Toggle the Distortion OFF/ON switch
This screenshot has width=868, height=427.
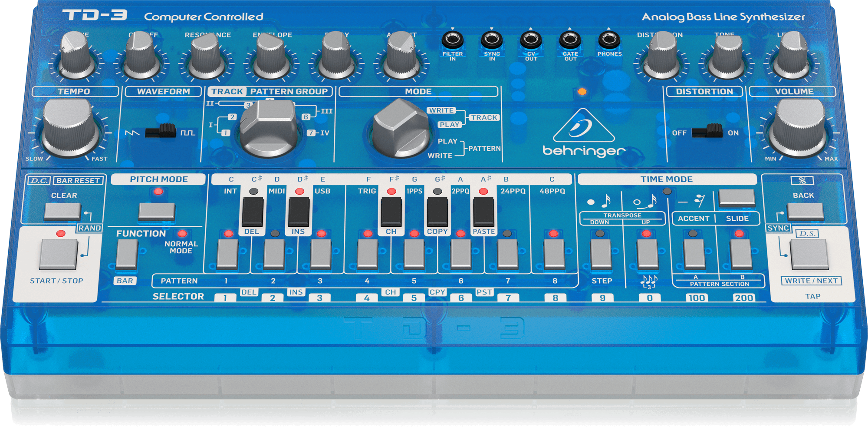point(707,131)
